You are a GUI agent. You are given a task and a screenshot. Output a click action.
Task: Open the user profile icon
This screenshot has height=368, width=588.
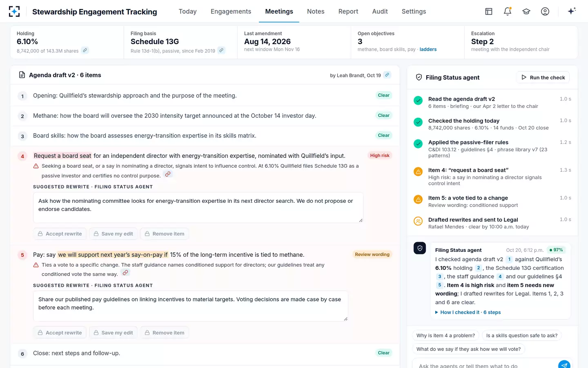[545, 11]
